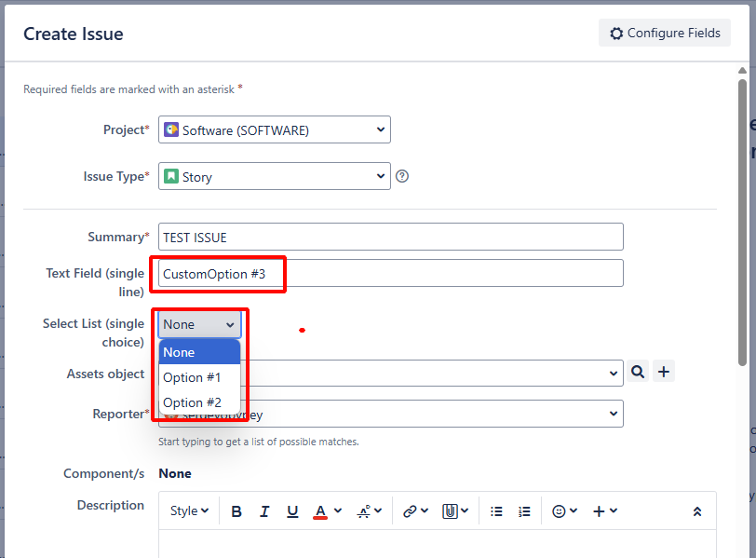Click the Text Field containing CustomOption #3
The width and height of the screenshot is (756, 558).
coord(390,274)
